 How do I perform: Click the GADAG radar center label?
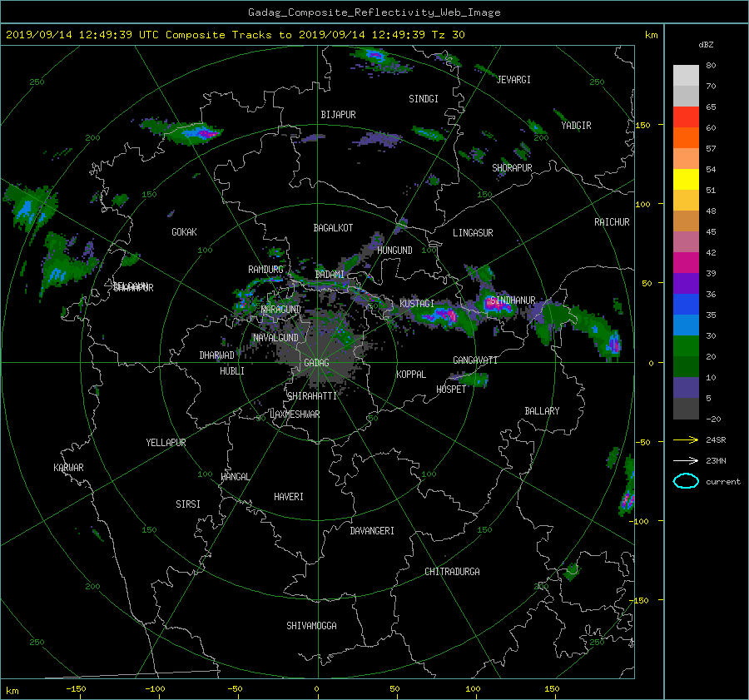click(x=316, y=363)
